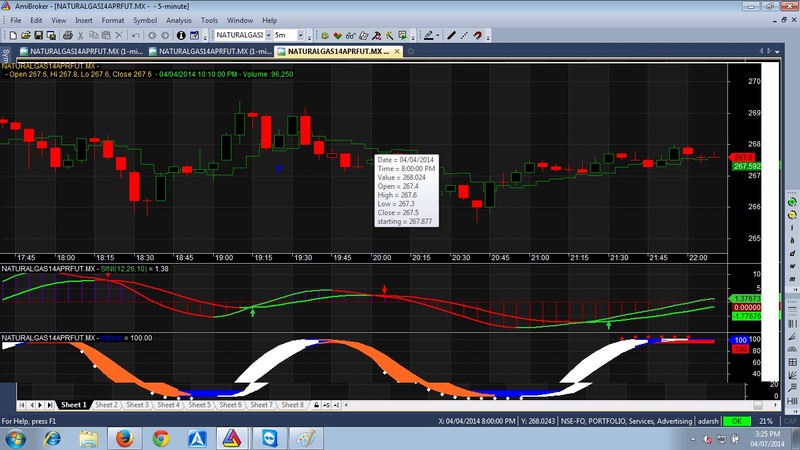Select Sheet 3 tab
The width and height of the screenshot is (800, 450).
(x=137, y=405)
